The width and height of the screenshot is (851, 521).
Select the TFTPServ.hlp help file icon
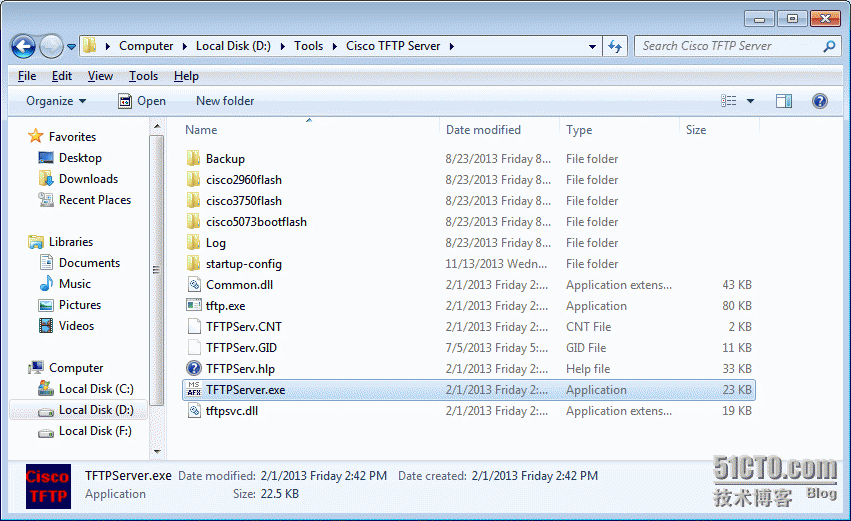click(x=194, y=368)
